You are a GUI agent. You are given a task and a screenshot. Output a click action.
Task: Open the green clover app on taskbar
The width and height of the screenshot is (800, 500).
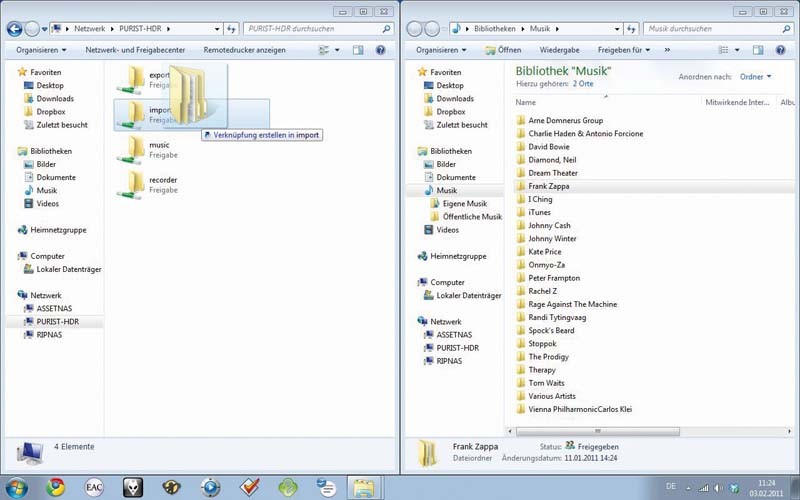(x=288, y=488)
